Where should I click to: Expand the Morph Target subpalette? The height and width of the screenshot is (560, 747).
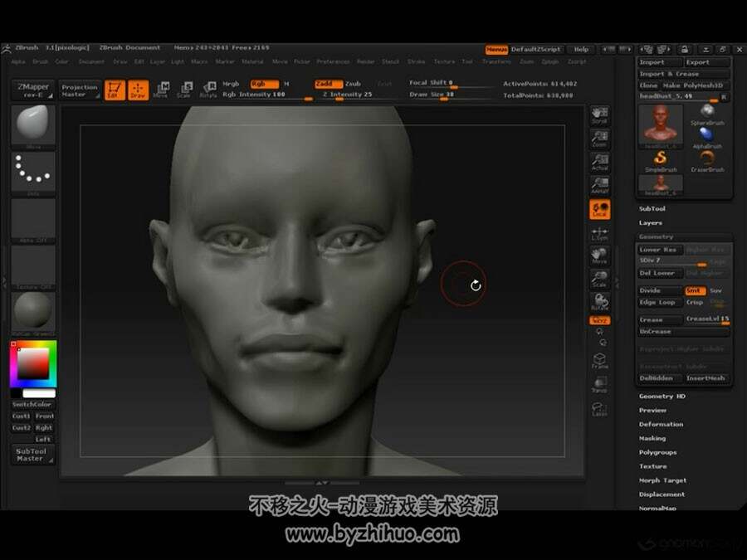pyautogui.click(x=662, y=480)
